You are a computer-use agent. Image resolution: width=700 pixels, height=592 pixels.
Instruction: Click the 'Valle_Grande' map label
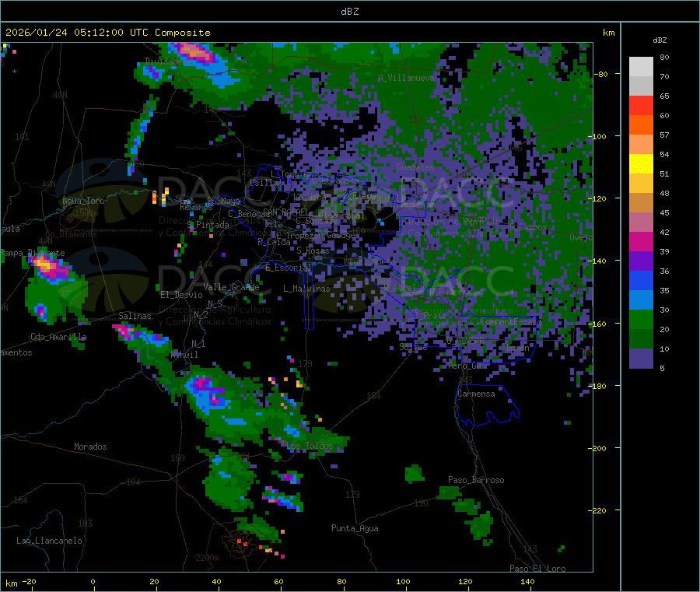point(231,287)
